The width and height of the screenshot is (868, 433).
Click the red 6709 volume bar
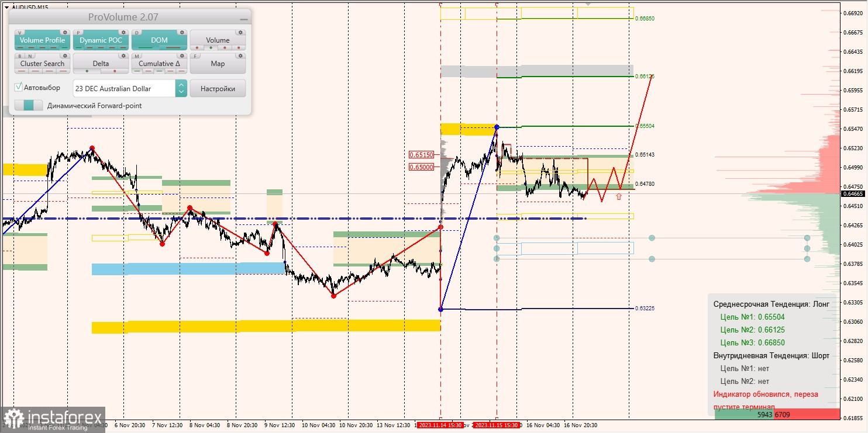(806, 414)
